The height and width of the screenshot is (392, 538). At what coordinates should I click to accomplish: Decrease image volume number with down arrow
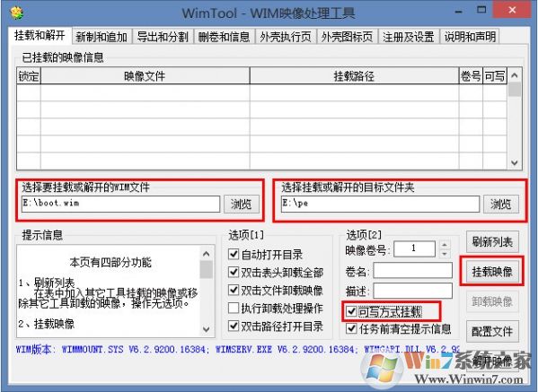click(445, 254)
